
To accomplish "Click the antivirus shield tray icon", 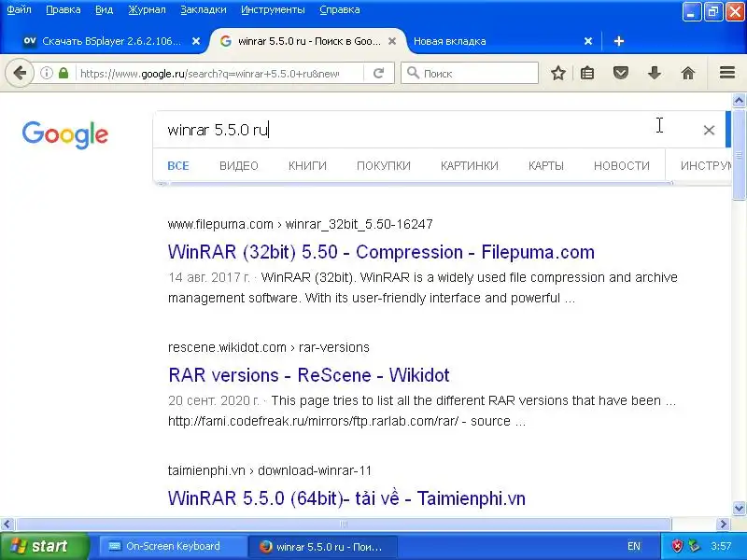I will pos(677,546).
